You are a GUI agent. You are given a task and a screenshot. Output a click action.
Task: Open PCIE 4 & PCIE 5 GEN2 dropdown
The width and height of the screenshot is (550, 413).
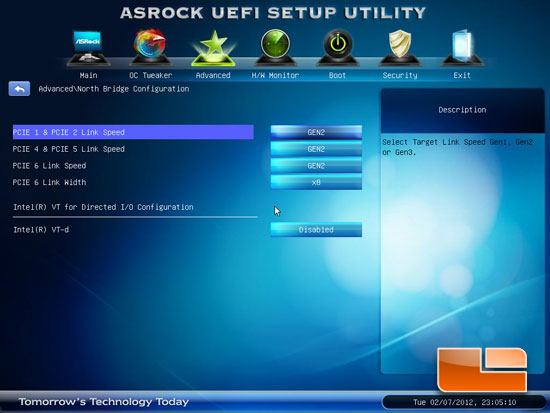pos(316,149)
